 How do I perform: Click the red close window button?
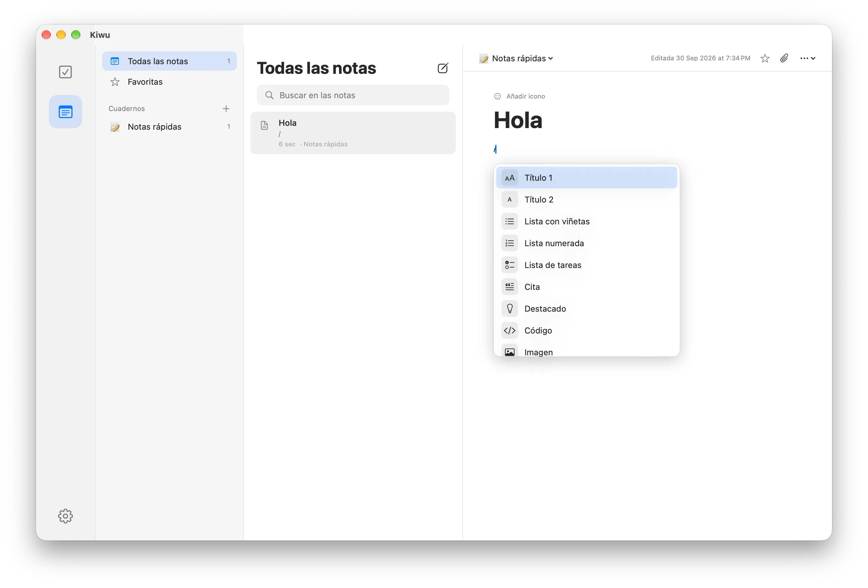coord(46,35)
